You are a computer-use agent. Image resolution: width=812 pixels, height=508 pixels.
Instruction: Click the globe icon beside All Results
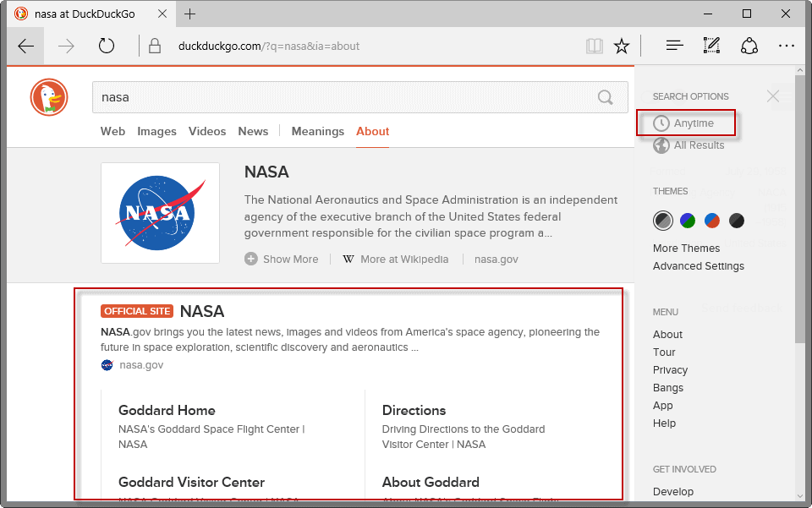click(x=661, y=145)
